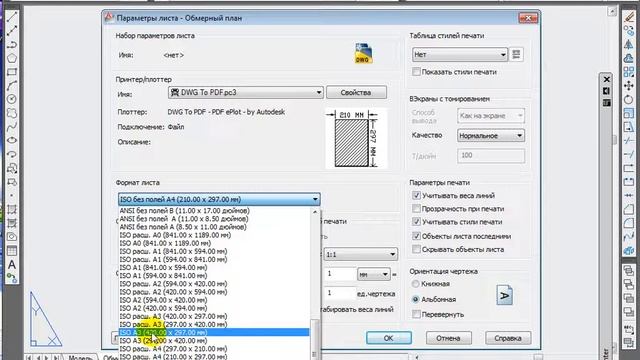Select the Table tool

11,251
